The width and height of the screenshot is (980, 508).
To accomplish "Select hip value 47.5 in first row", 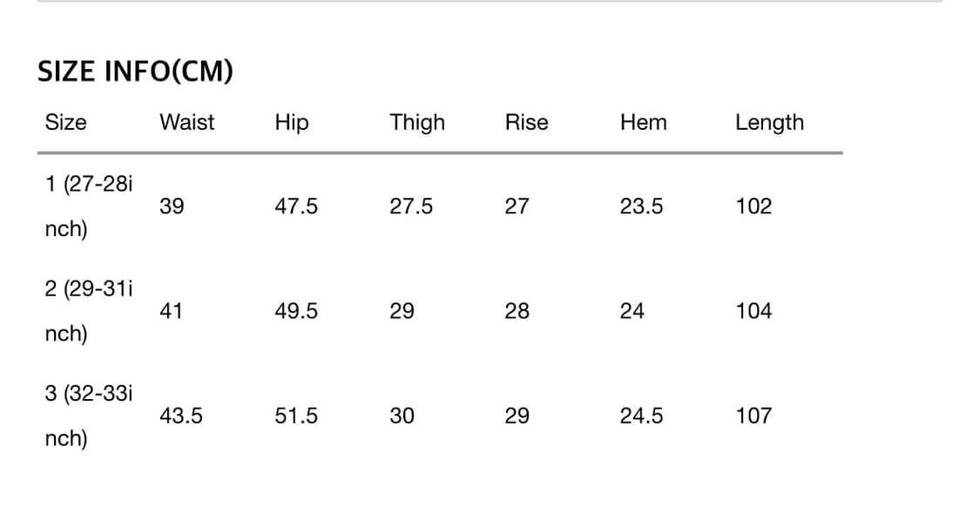I will coord(296,207).
